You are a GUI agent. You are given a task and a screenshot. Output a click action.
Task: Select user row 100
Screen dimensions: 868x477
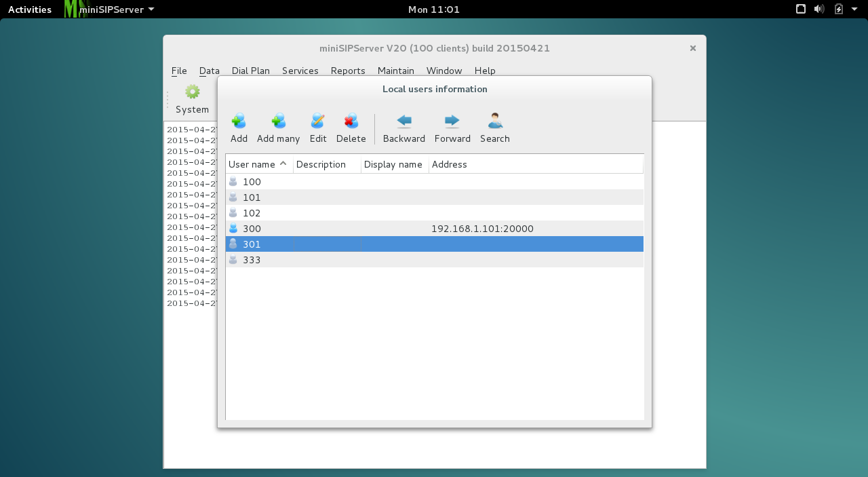point(435,182)
